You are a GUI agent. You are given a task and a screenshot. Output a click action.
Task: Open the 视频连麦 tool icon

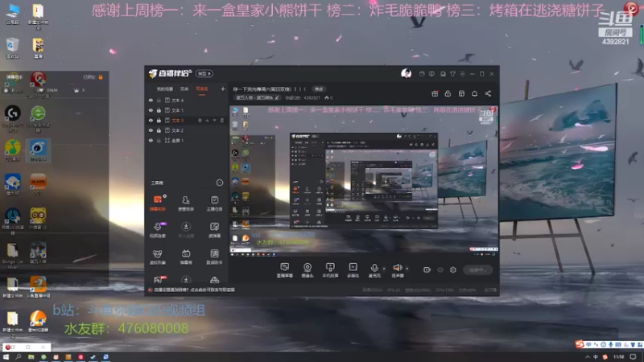pyautogui.click(x=158, y=230)
